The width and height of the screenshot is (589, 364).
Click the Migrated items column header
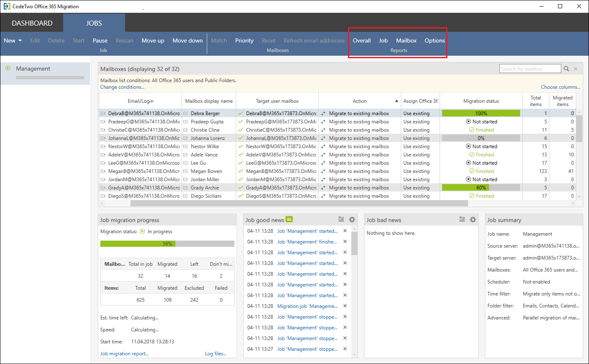563,101
